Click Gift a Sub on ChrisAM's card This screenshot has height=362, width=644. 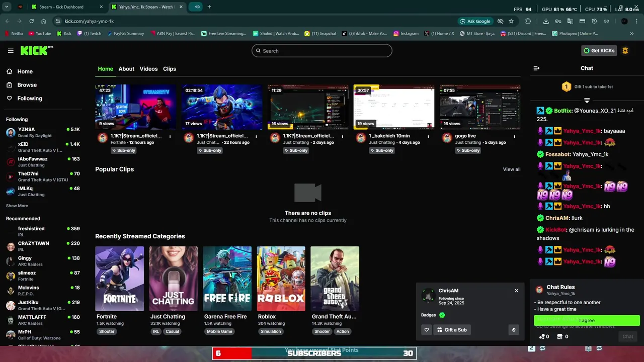pos(452,330)
